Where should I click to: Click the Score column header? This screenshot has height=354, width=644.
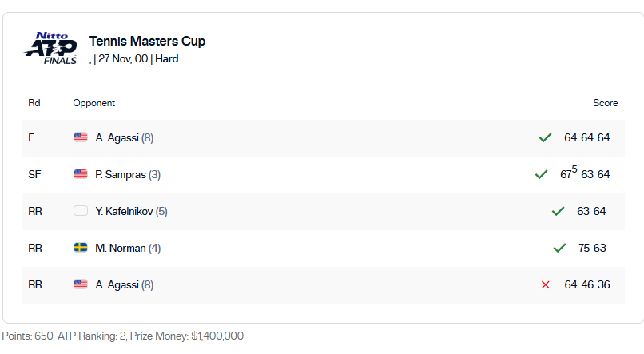coord(606,103)
